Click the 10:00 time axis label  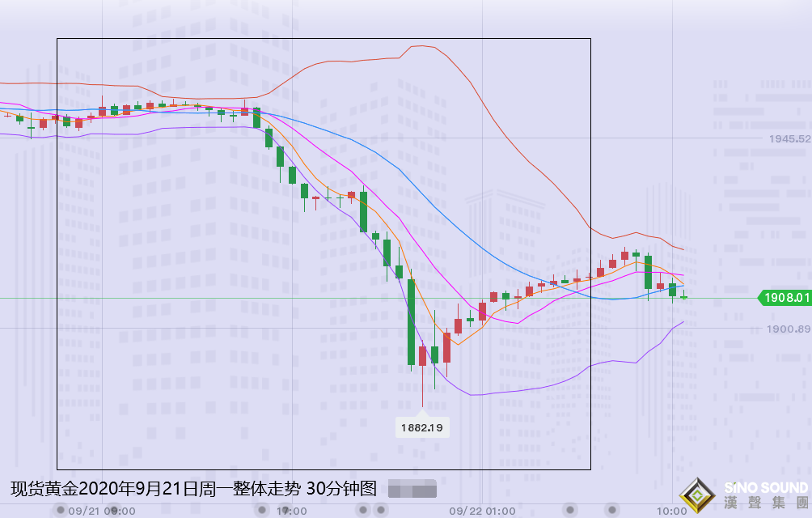672,511
